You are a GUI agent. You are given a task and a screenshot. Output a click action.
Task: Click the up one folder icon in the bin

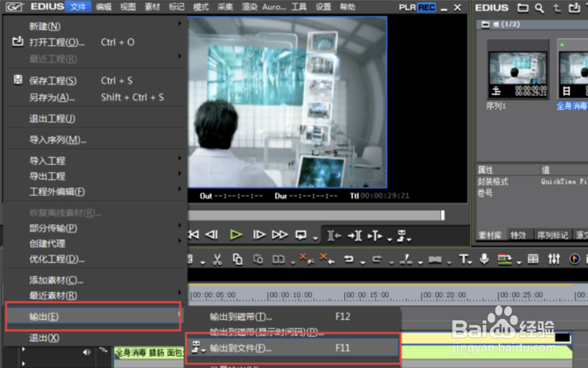point(557,8)
